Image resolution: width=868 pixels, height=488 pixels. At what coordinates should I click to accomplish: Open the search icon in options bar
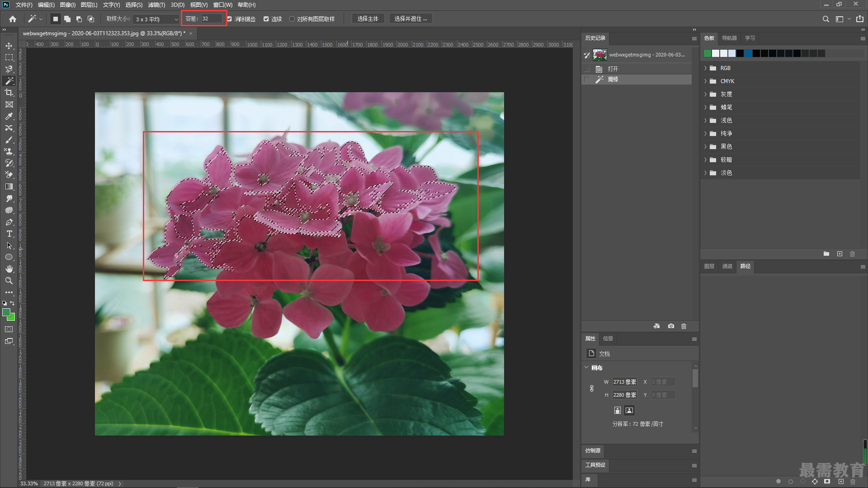[x=826, y=19]
